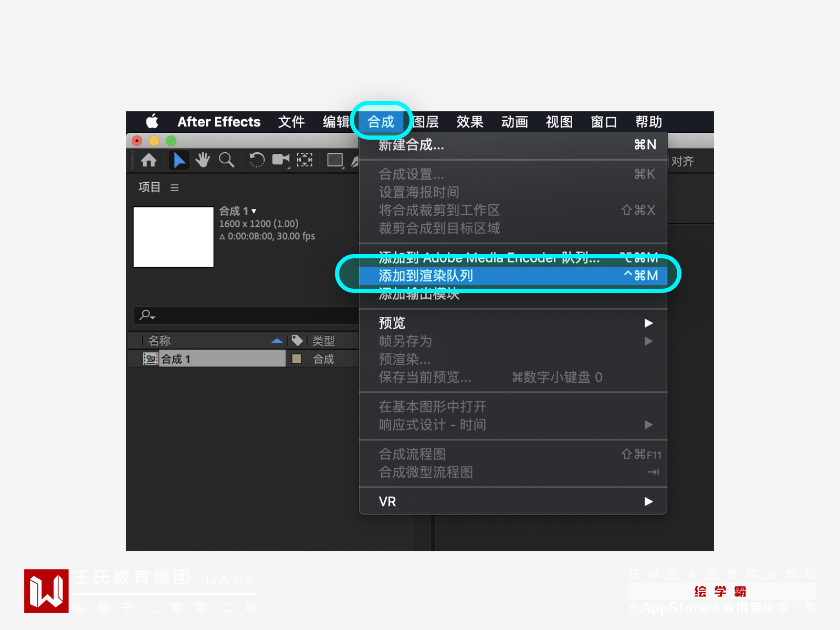840x630 pixels.
Task: Click the 合成 1 preview thumbnail
Action: [x=174, y=237]
